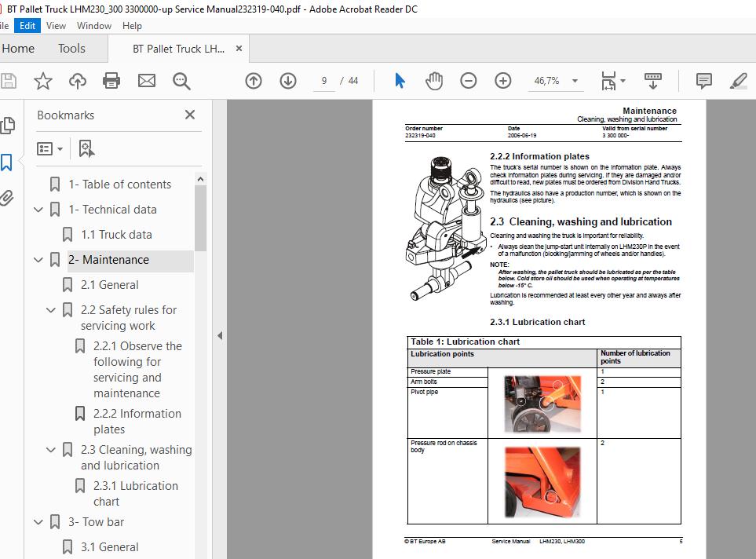Go to previous page arrow
Image resolution: width=756 pixels, height=559 pixels.
click(254, 81)
